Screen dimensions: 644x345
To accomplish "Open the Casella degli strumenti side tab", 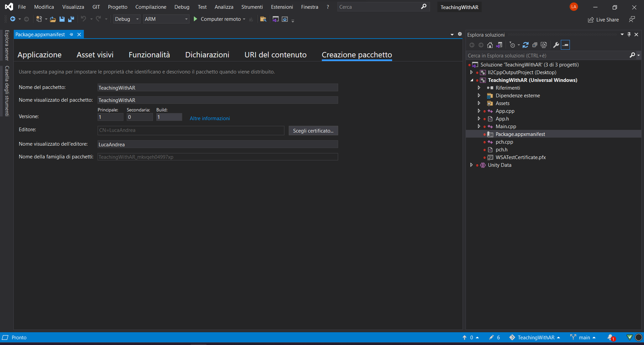I will 6,91.
